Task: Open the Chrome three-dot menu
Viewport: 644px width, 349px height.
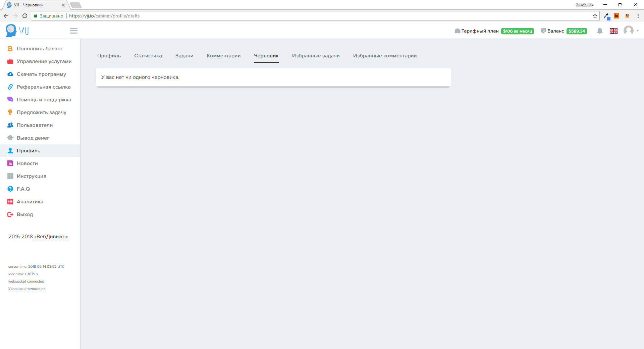Action: coord(638,16)
